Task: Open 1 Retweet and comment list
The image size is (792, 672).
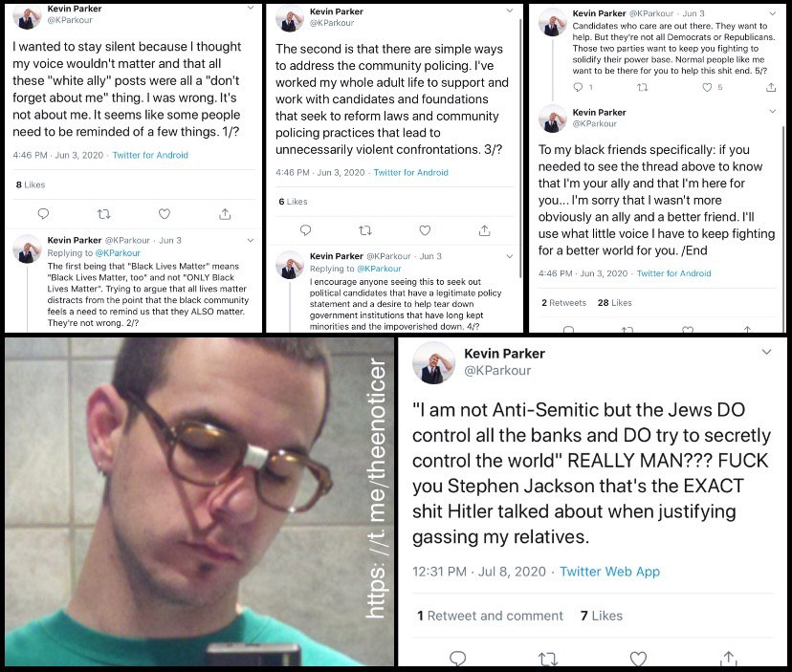Action: point(490,616)
